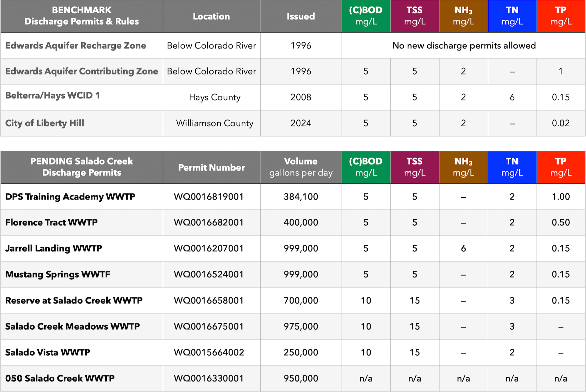Click the 050 Salado Creek WWTP row label
The image size is (586, 392).
(x=60, y=379)
